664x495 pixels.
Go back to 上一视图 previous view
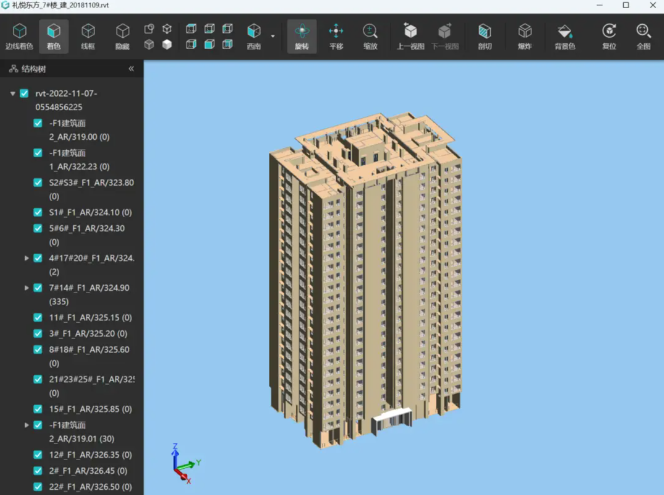(410, 36)
